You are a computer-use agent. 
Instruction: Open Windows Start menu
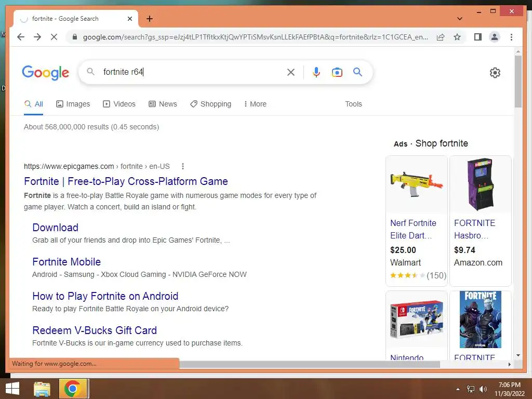(12, 389)
